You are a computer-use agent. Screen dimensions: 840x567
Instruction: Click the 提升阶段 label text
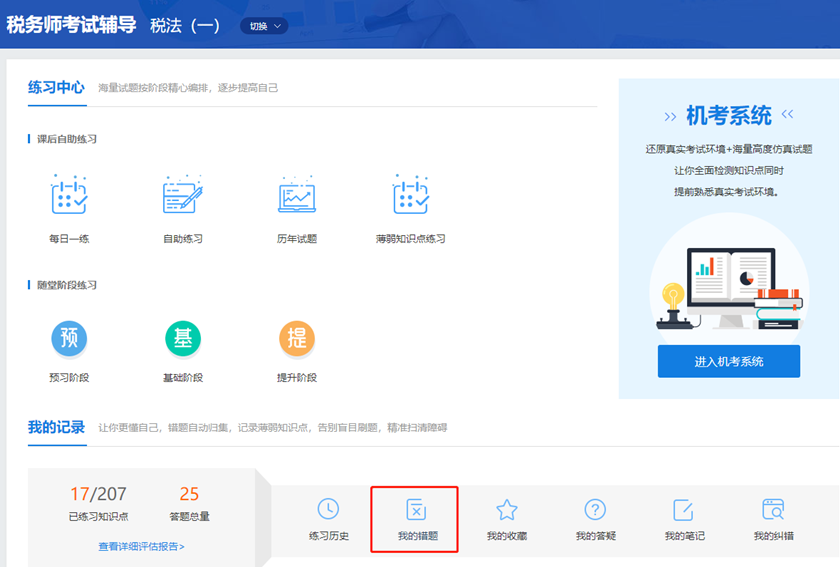(297, 377)
